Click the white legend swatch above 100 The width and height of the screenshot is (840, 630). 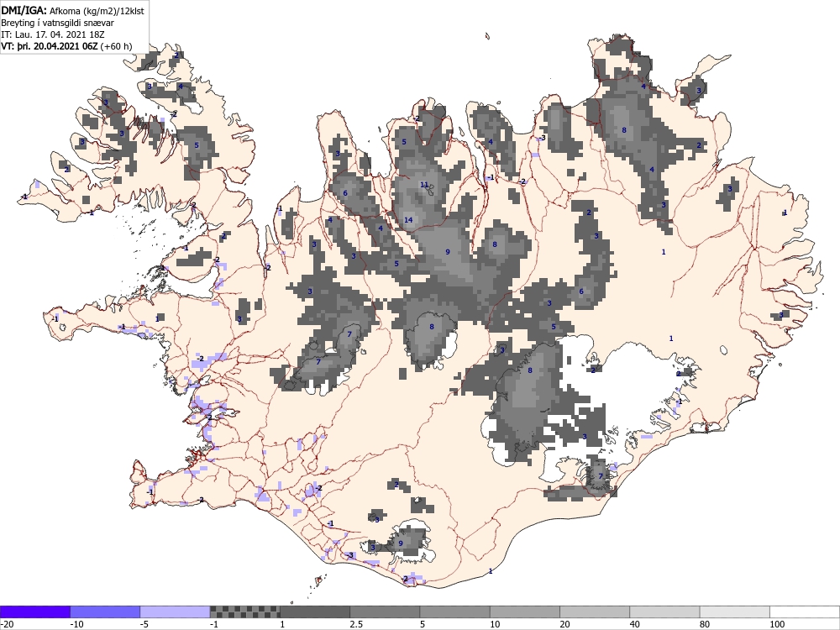[805, 612]
